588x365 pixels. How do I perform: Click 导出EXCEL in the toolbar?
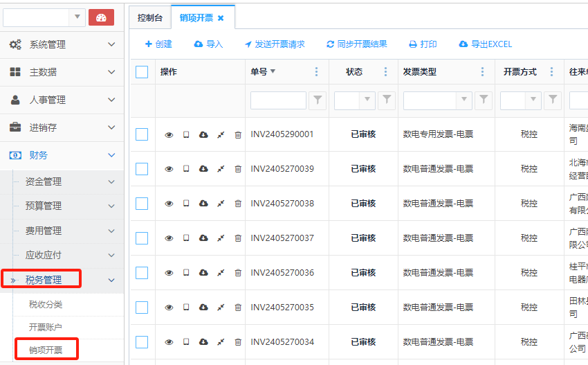coord(485,44)
